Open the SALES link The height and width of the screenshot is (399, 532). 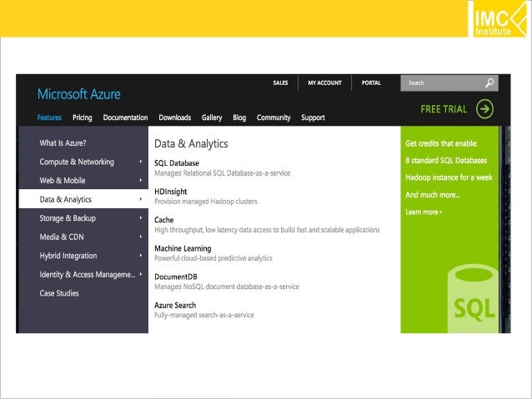[280, 82]
